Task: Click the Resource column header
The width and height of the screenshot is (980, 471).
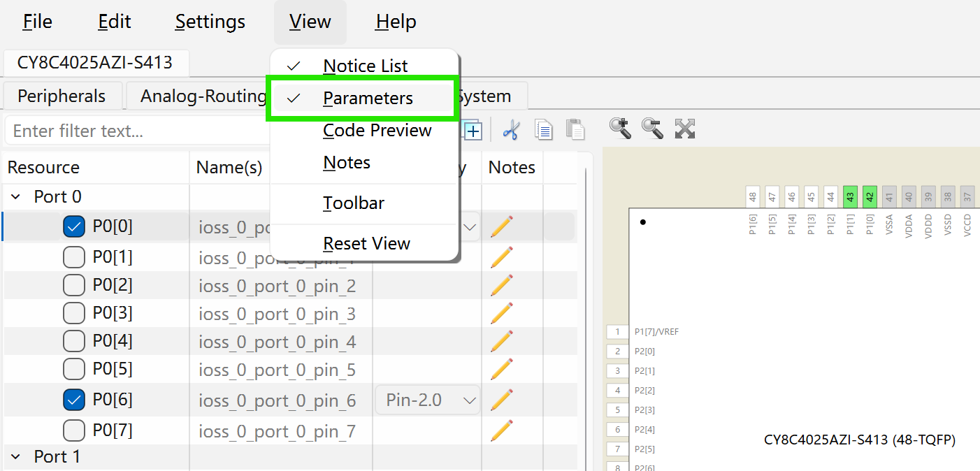Action: click(95, 167)
